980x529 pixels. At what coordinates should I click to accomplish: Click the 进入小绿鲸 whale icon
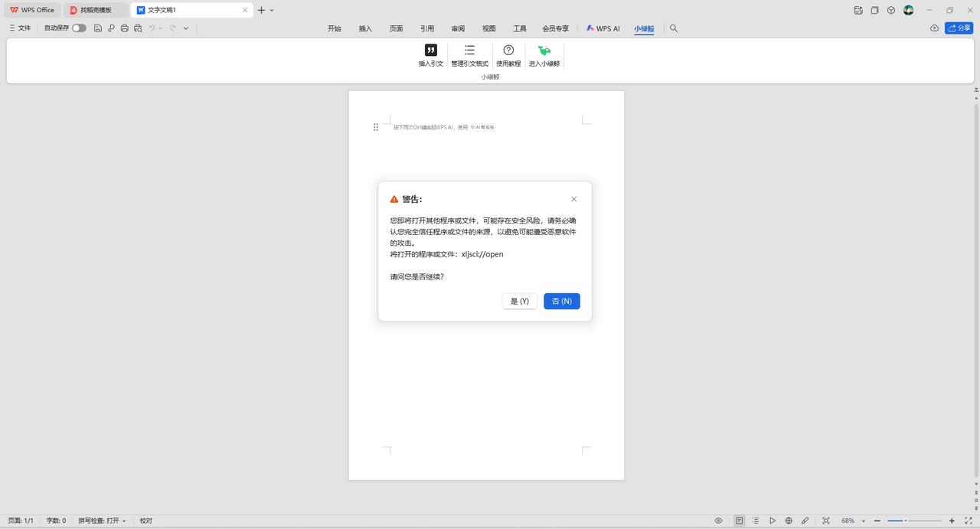544,51
